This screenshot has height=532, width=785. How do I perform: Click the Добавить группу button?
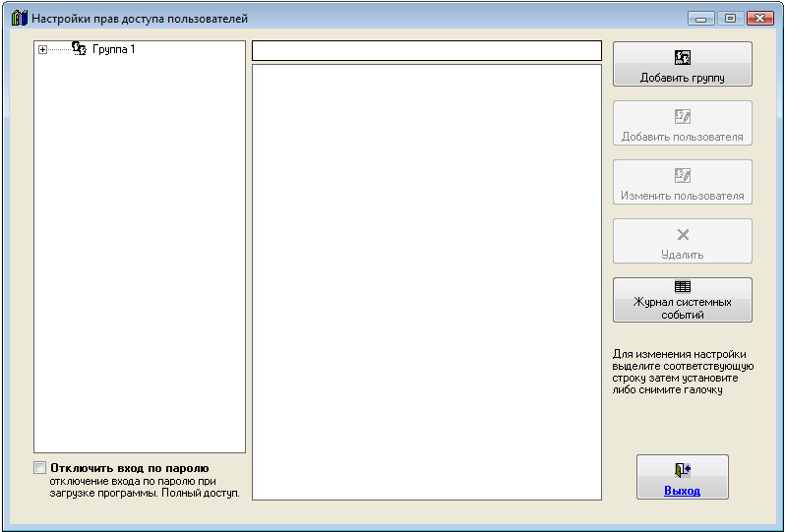click(x=683, y=64)
